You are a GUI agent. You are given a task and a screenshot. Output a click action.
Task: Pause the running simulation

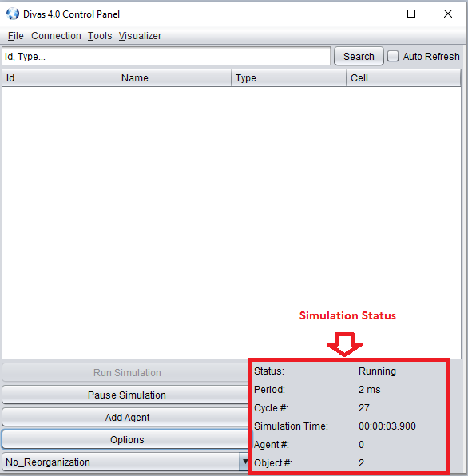pos(126,395)
